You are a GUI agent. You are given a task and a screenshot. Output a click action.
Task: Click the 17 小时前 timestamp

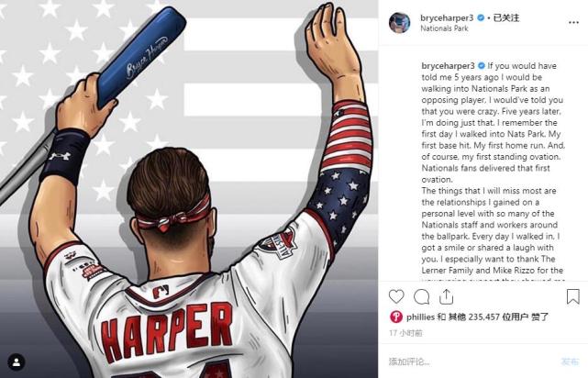pyautogui.click(x=405, y=333)
